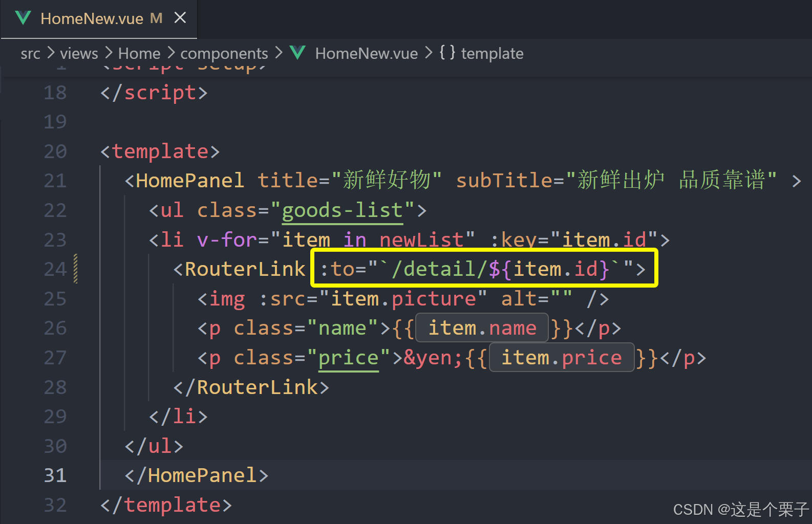Click the closing RouterLink tag

(251, 387)
